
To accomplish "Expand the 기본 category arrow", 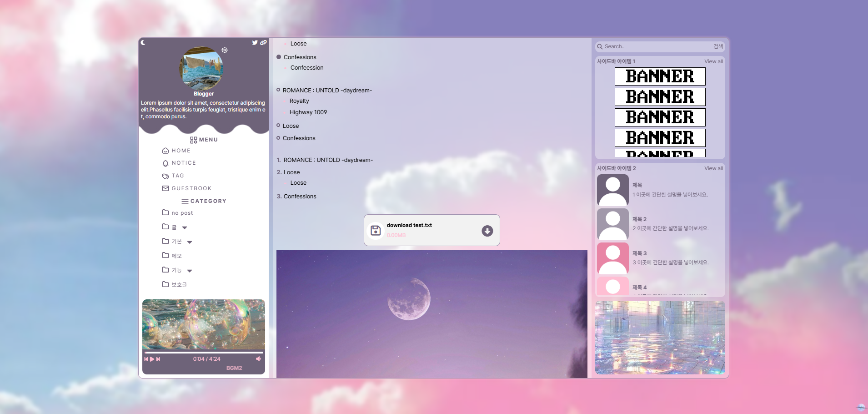I will tap(190, 242).
